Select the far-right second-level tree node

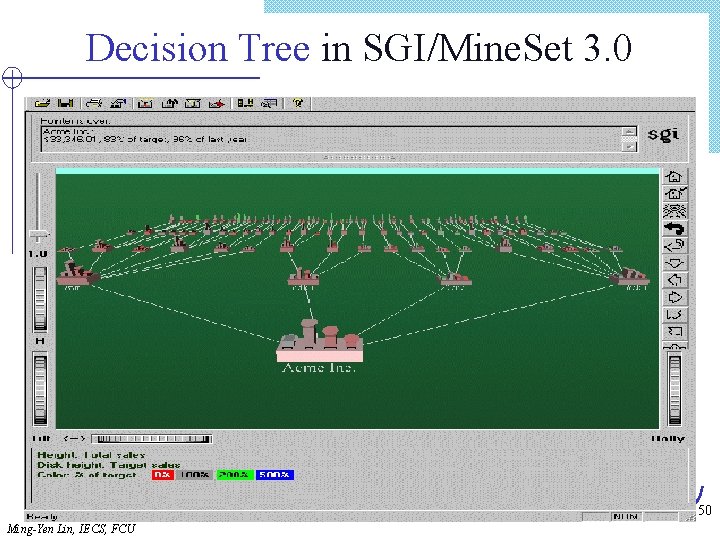click(x=629, y=276)
